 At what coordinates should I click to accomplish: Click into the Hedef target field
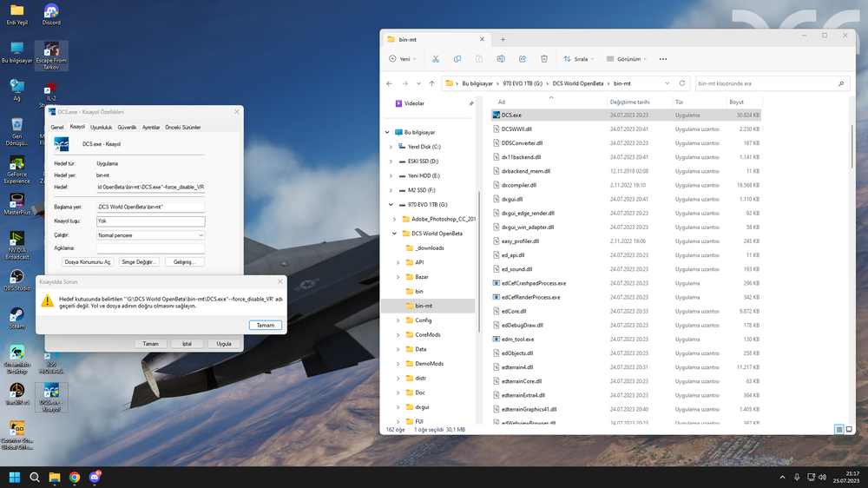pyautogui.click(x=150, y=188)
